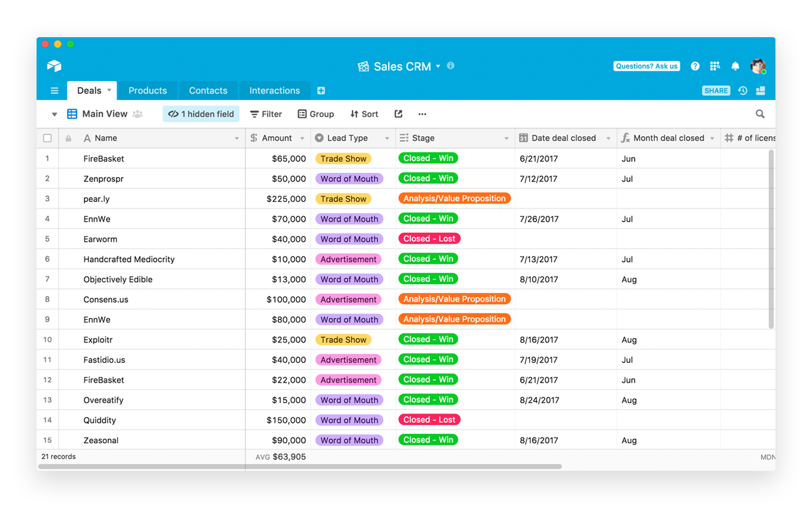Open the Name column dropdown
812x522 pixels.
pos(237,139)
